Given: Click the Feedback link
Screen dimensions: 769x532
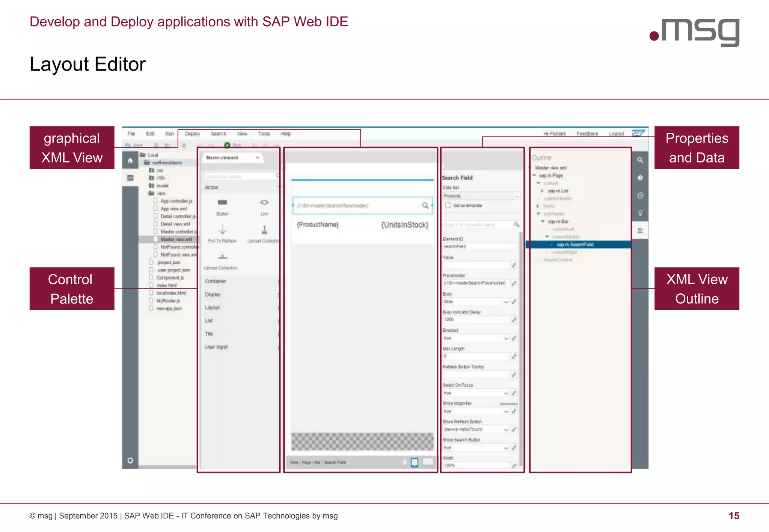Looking at the screenshot, I should [587, 134].
